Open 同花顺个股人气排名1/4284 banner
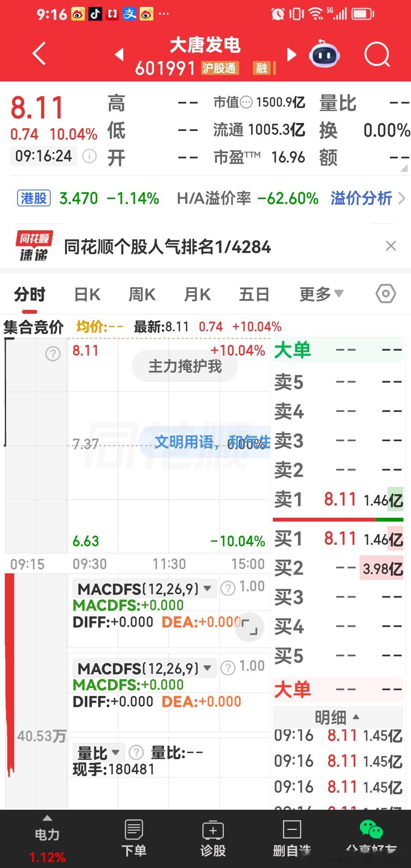 click(167, 247)
